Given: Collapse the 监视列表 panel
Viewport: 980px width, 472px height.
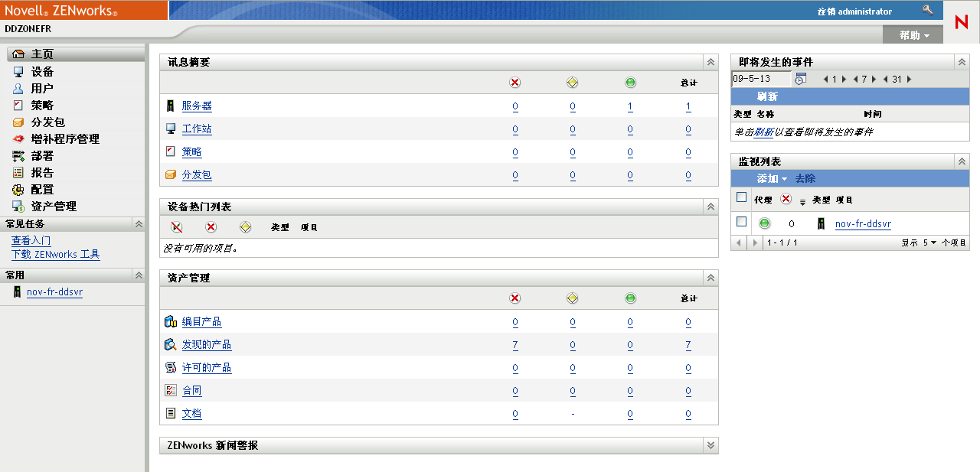Looking at the screenshot, I should tap(962, 161).
